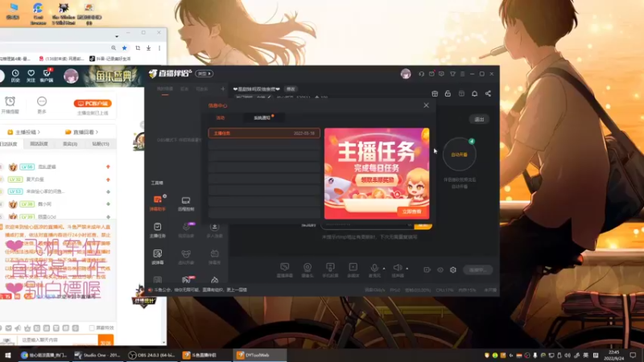Switch to the 钻粉(15) tab
Screen dimensions: 644x362
coord(100,144)
